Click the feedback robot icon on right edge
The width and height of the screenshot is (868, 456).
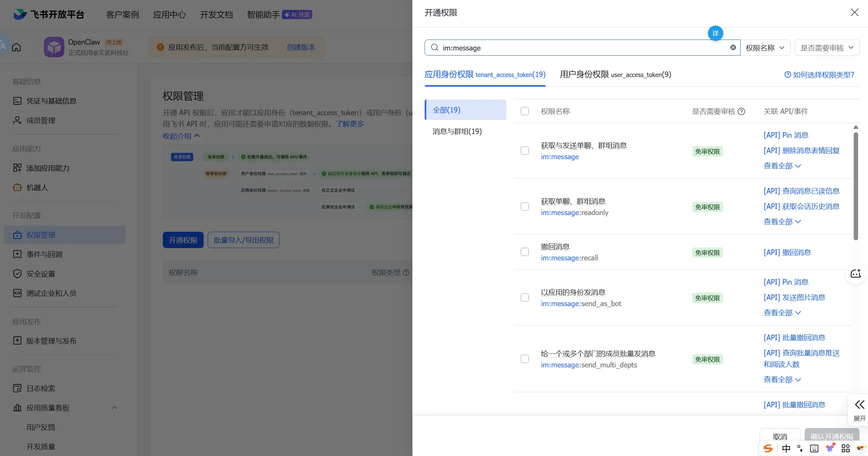click(855, 274)
